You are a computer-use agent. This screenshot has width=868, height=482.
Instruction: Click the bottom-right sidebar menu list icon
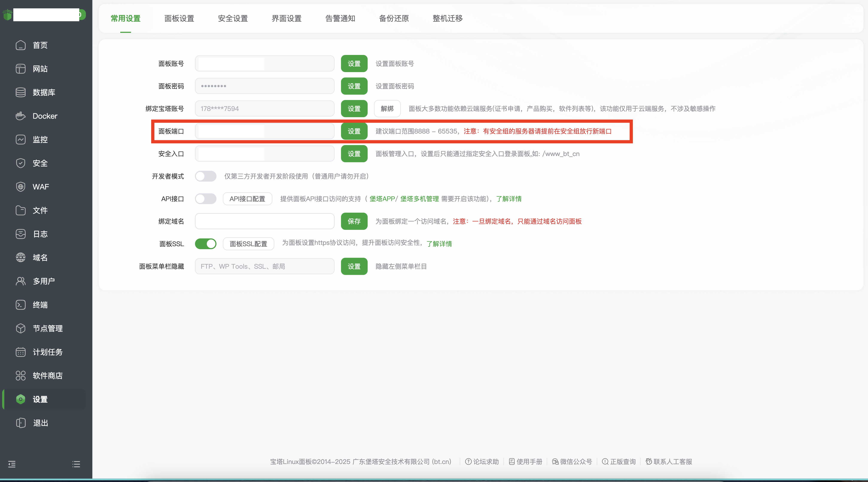pyautogui.click(x=76, y=464)
